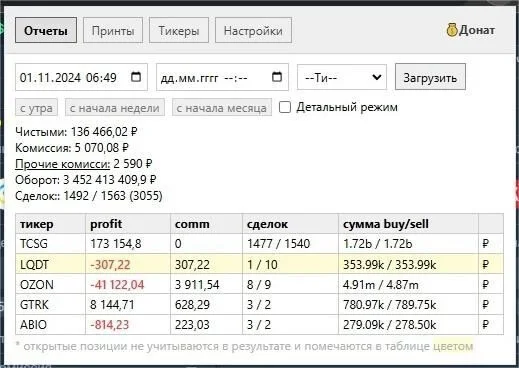Image resolution: width=519 pixels, height=368 pixels.
Task: Click GTRK commission value 628,29
Action: pos(192,305)
